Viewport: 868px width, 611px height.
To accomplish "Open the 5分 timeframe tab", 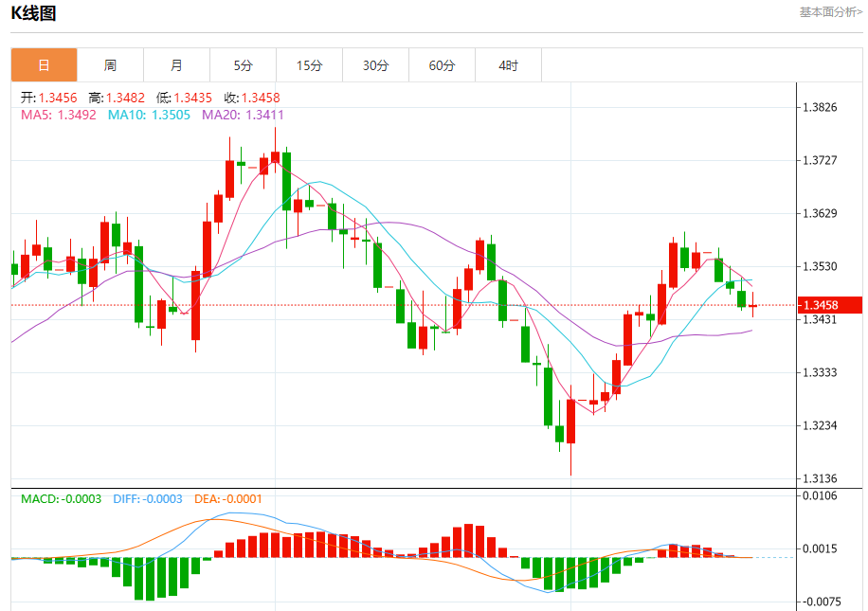I will coord(243,65).
